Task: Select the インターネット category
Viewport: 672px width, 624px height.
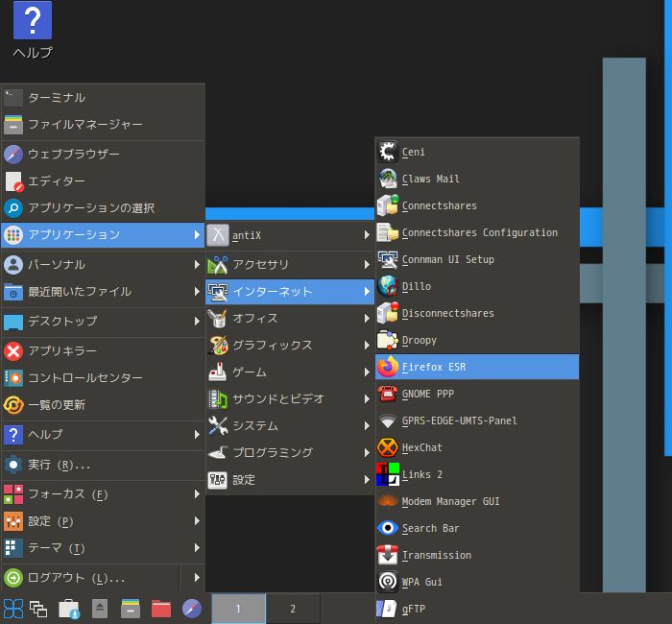Action: [290, 292]
